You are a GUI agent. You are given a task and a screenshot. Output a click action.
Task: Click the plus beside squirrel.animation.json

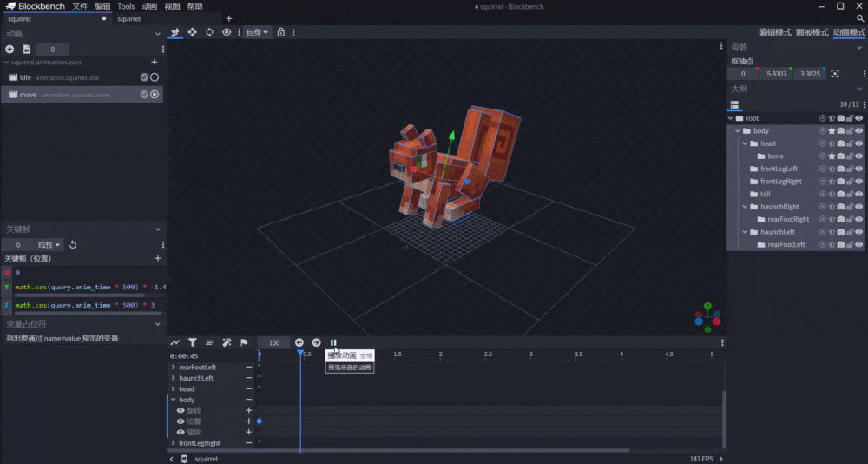point(155,62)
